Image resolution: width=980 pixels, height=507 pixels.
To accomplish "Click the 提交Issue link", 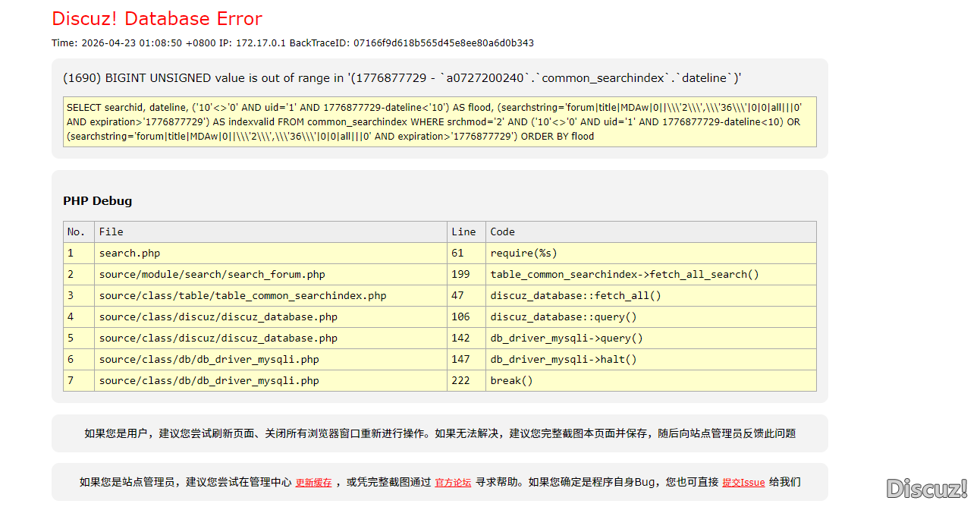I will pyautogui.click(x=743, y=482).
